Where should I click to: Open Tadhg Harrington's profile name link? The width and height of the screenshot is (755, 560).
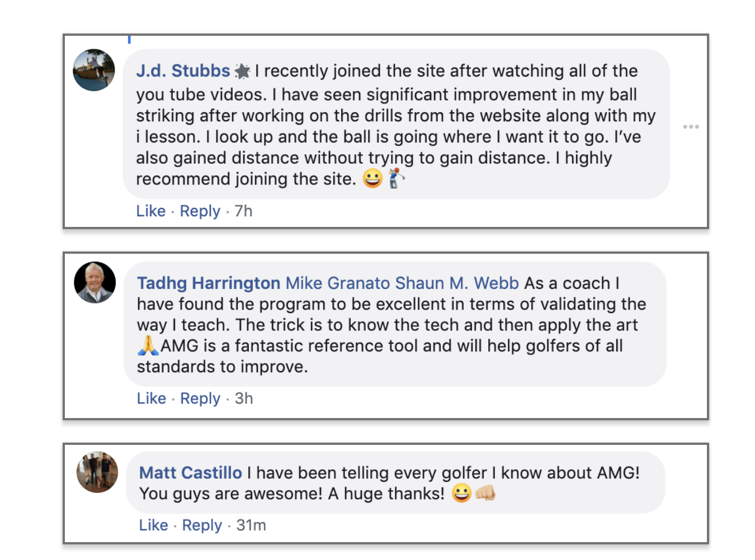pos(209,283)
